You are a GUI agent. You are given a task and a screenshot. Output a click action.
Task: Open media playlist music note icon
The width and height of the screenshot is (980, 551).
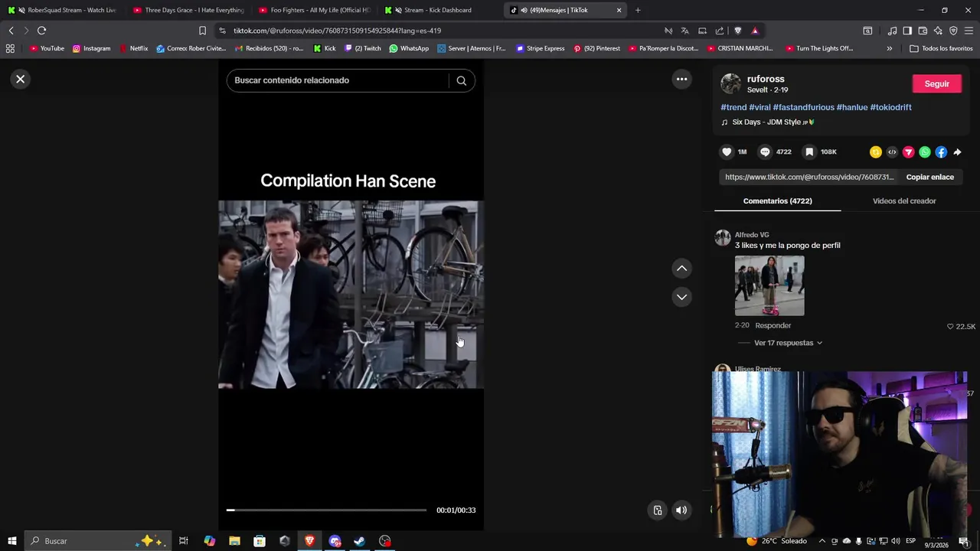pyautogui.click(x=892, y=31)
